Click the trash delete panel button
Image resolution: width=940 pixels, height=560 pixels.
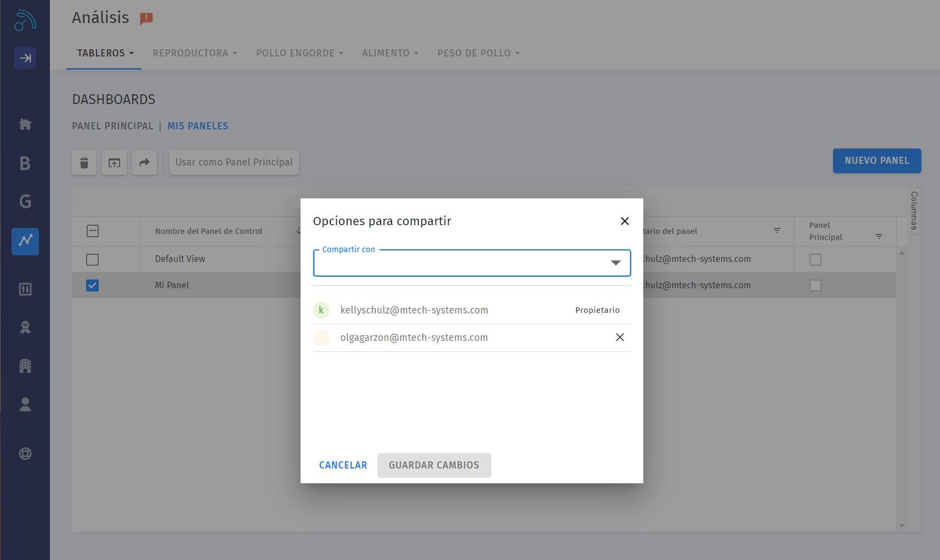[84, 163]
